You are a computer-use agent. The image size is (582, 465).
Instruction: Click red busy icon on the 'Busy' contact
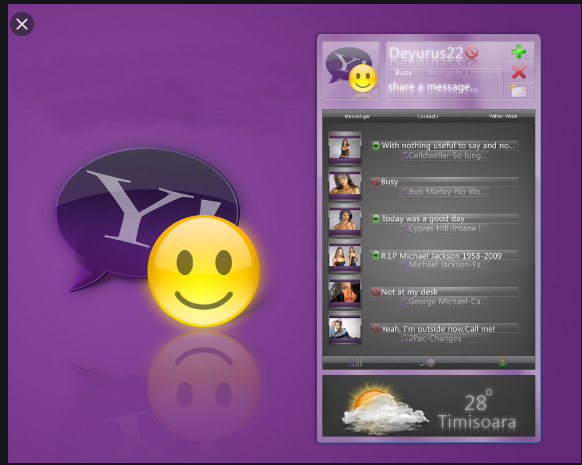[376, 182]
